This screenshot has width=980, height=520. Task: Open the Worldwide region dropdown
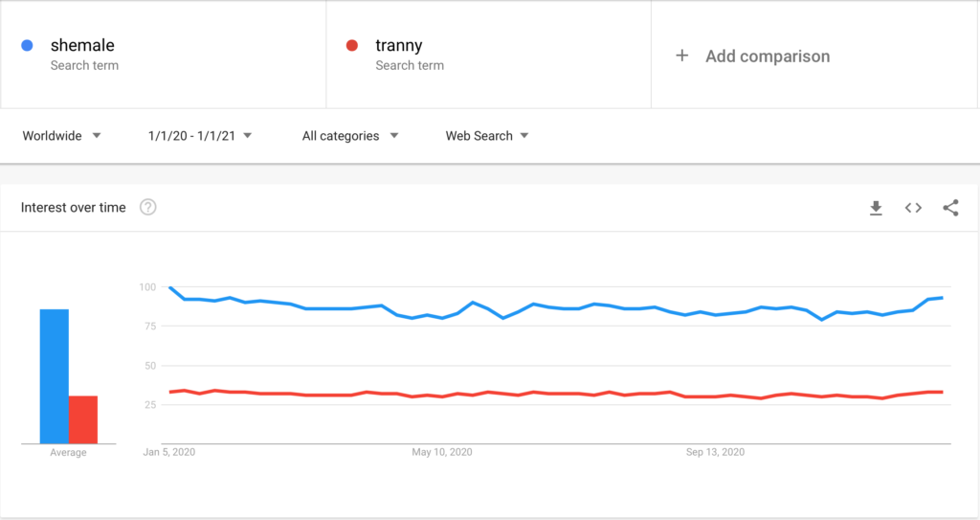coord(62,136)
